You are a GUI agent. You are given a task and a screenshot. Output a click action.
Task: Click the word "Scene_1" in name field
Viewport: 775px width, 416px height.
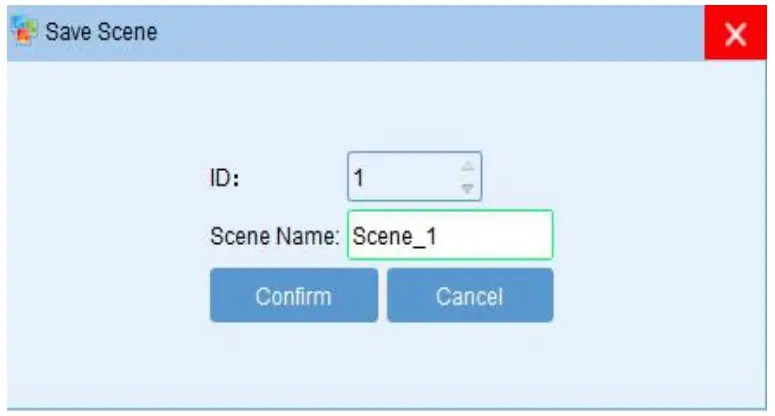click(x=394, y=236)
